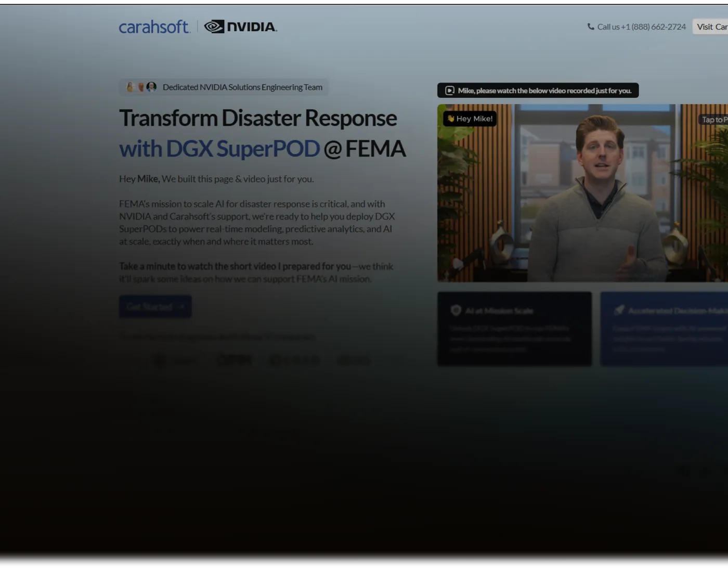Select the Dedicated NVIDIA Solutions Engineering Team badge
The height and width of the screenshot is (568, 728).
[224, 87]
